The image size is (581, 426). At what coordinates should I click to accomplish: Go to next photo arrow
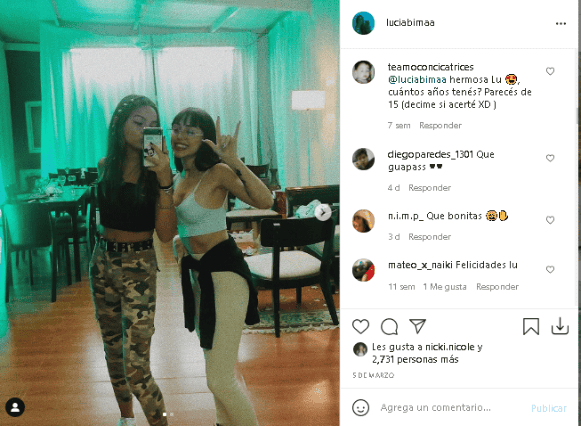(323, 213)
